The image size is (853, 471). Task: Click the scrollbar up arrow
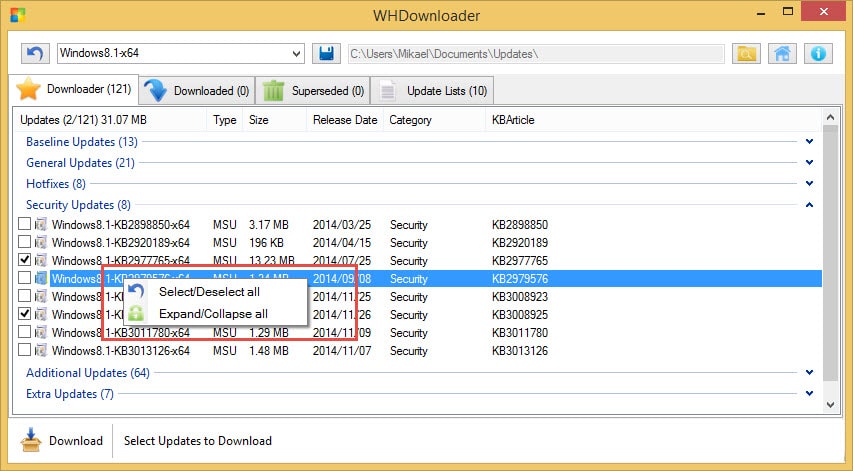click(x=830, y=117)
